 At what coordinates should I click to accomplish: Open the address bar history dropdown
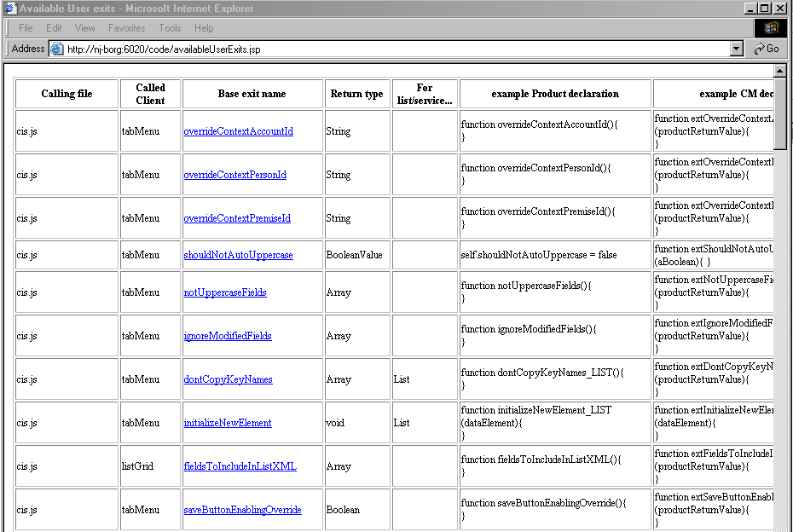point(737,49)
